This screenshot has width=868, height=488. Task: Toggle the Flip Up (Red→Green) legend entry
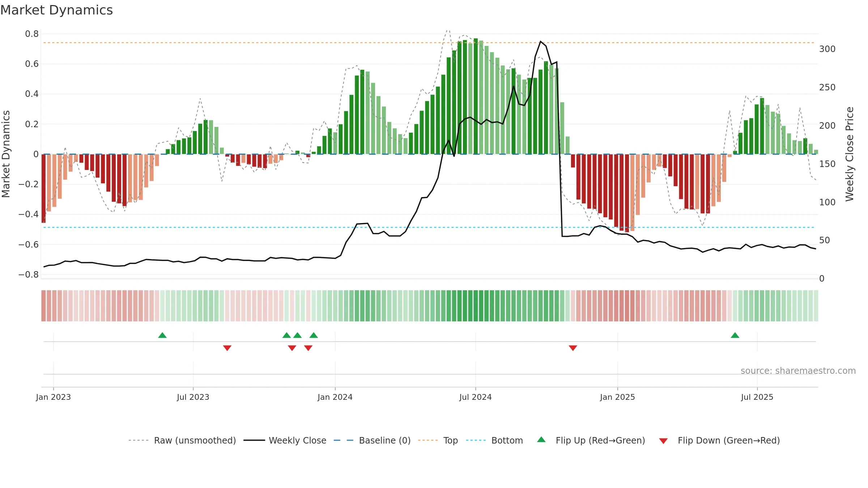591,440
